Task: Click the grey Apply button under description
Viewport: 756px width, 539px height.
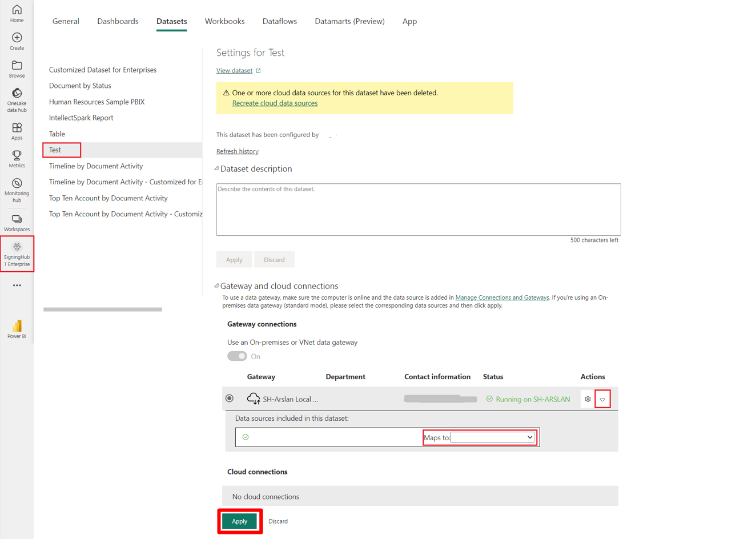Action: [x=234, y=260]
